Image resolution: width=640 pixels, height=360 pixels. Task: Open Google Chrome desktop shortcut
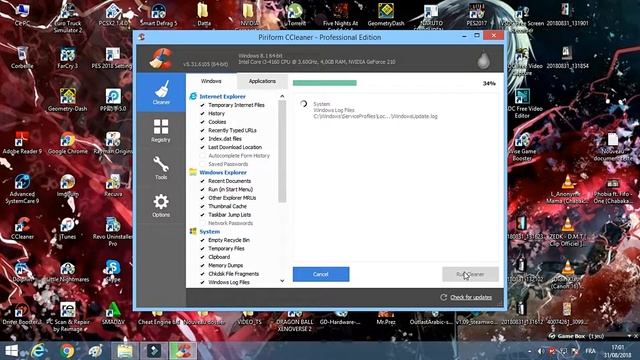point(67,143)
